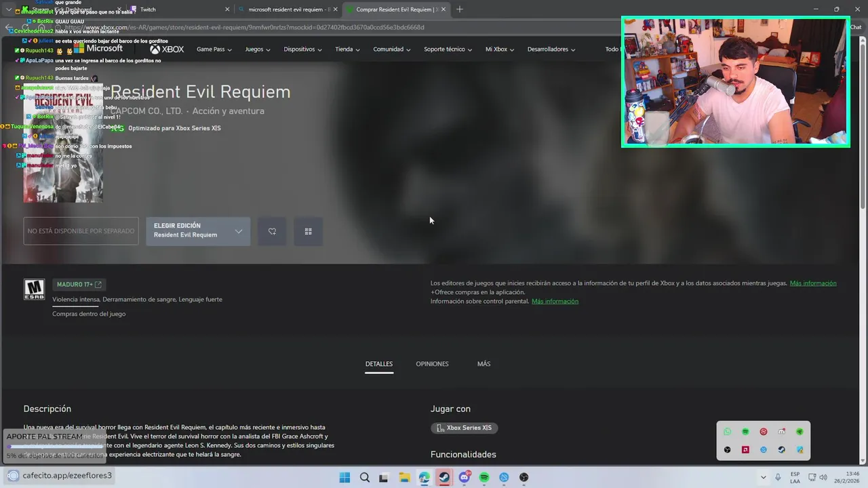Screen dimensions: 868x488
Task: Switch to Microsoft Edge on the taskbar
Action: 424,477
